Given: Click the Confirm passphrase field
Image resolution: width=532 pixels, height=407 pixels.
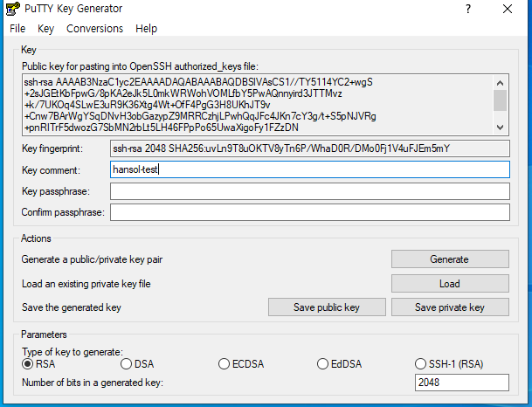Looking at the screenshot, I should 310,212.
